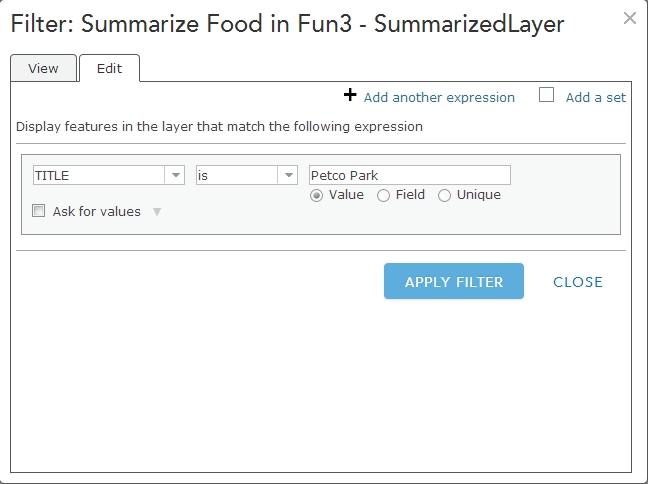This screenshot has width=648, height=484.
Task: Switch to the View tab
Action: 43,68
